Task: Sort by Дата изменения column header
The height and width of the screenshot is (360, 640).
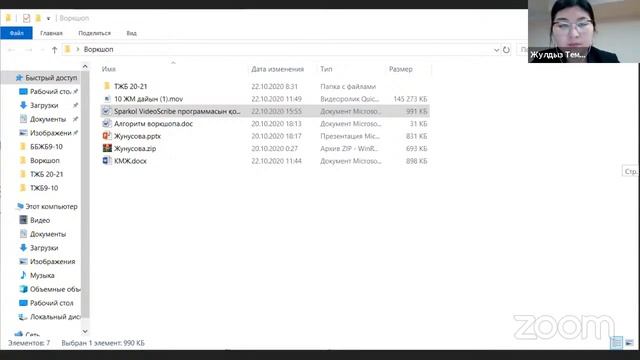Action: 278,69
